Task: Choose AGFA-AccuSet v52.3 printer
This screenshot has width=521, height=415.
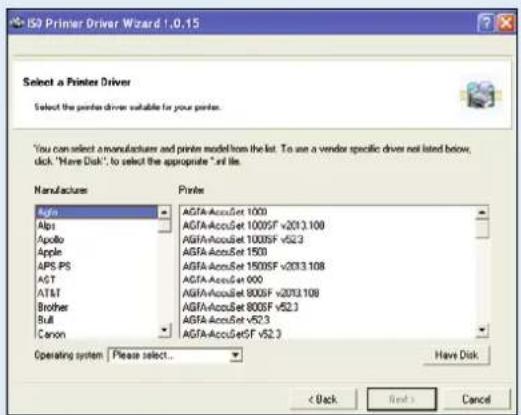Action: (328, 320)
